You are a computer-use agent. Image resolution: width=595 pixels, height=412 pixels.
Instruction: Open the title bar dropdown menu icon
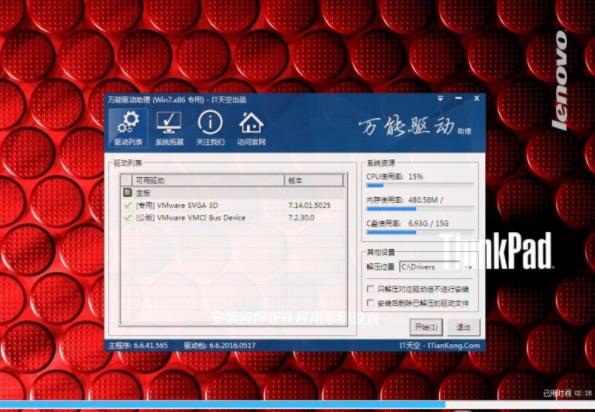440,99
